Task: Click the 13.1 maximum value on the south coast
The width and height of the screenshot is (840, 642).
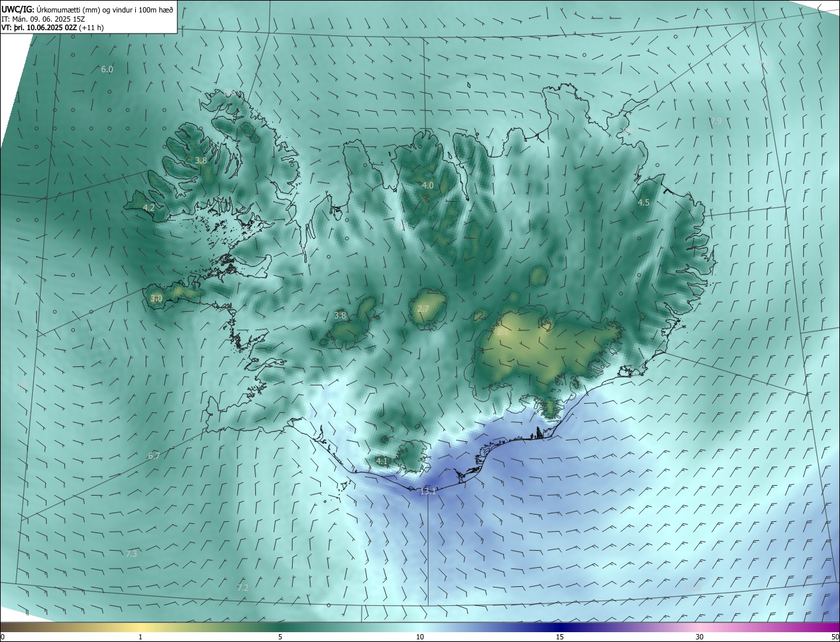Action: click(428, 491)
